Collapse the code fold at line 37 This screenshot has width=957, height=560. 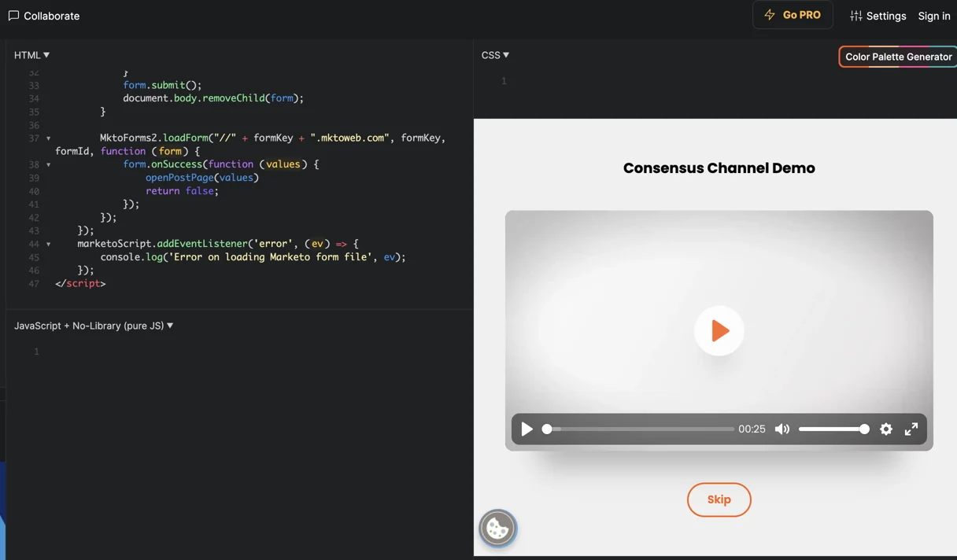coord(48,138)
